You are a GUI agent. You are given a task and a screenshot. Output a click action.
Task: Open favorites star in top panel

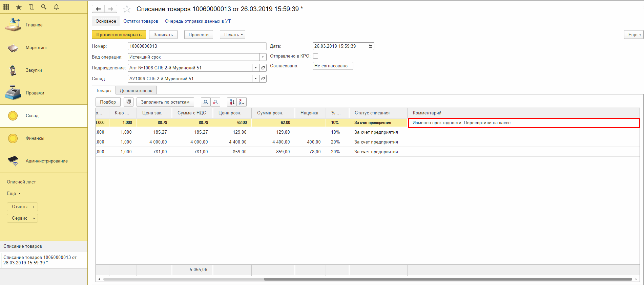(x=19, y=7)
